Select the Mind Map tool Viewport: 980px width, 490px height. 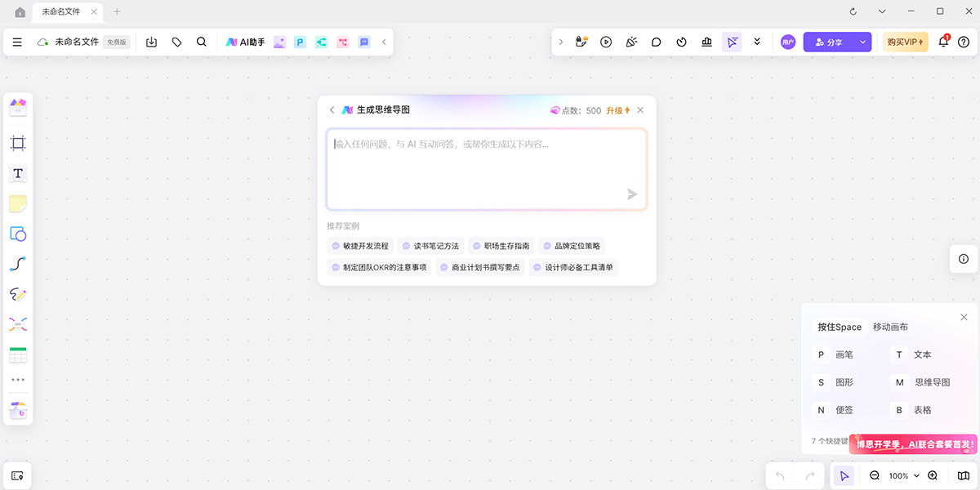(x=18, y=324)
